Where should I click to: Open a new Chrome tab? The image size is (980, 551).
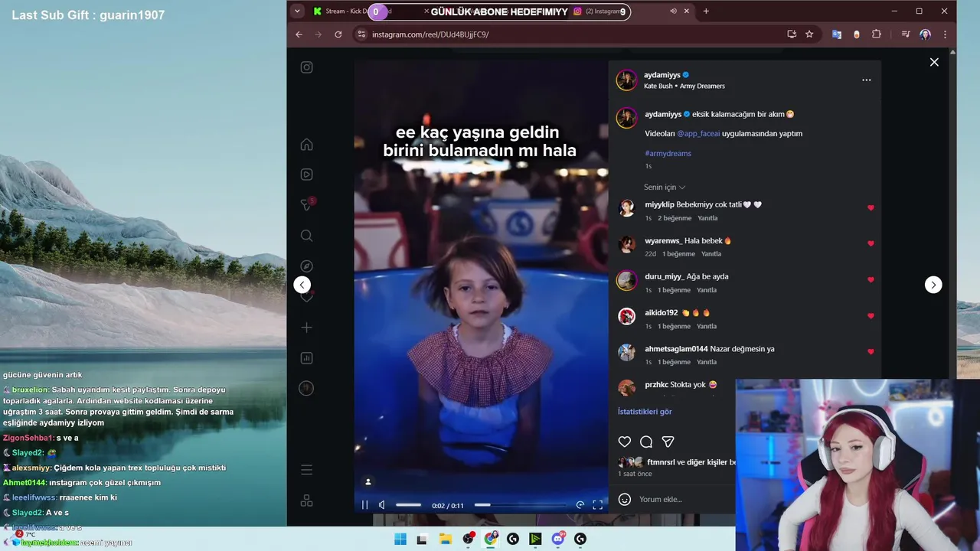click(706, 11)
